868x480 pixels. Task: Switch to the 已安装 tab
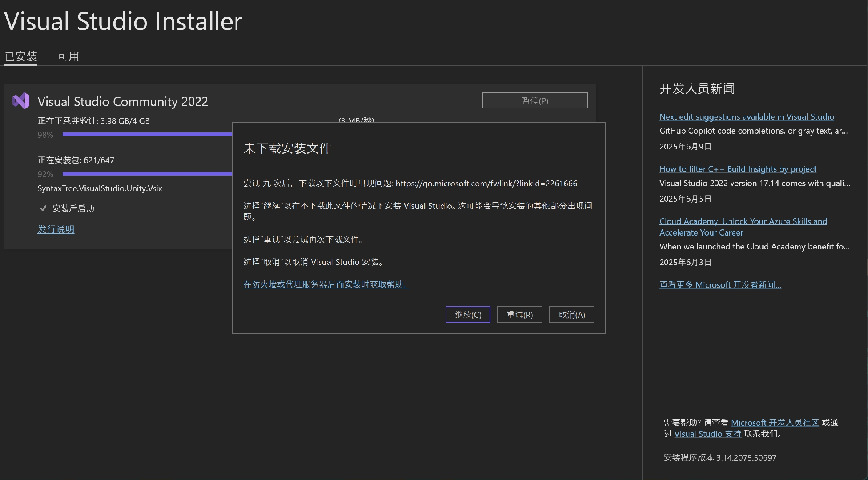[21, 56]
